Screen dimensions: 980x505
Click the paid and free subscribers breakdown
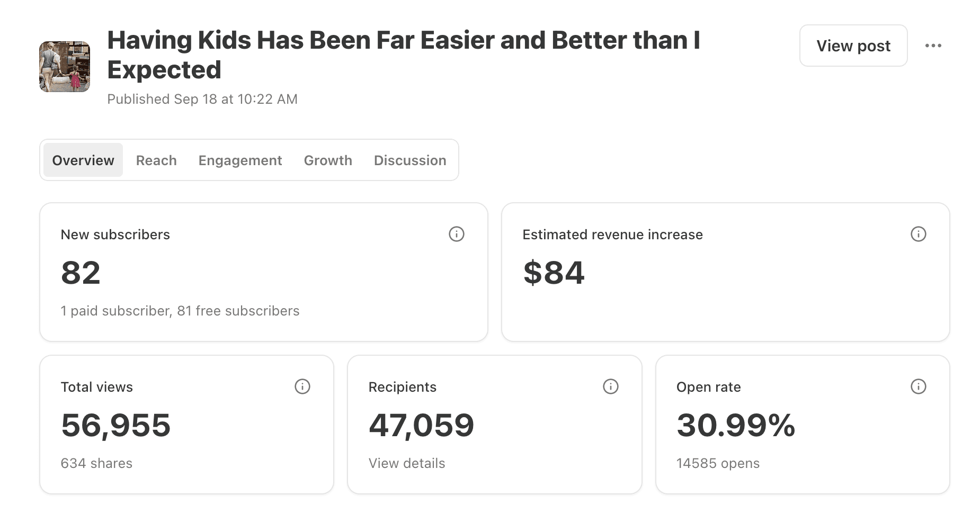tap(180, 311)
